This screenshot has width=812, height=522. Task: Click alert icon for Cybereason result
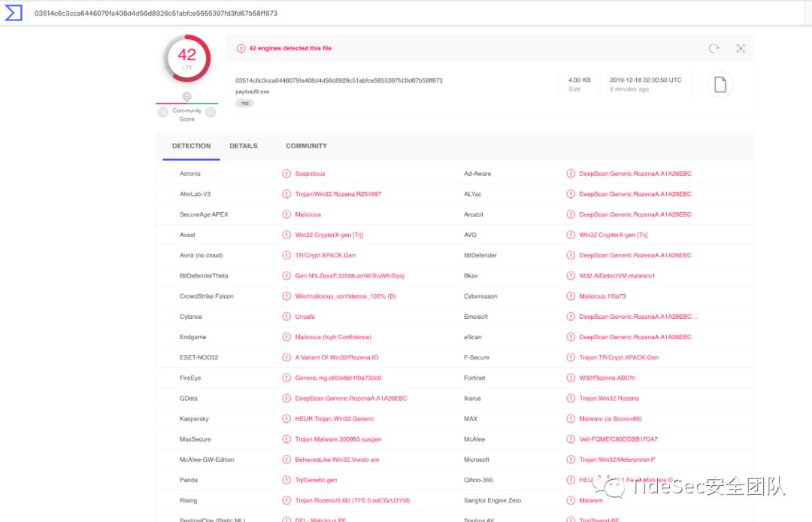(x=571, y=296)
